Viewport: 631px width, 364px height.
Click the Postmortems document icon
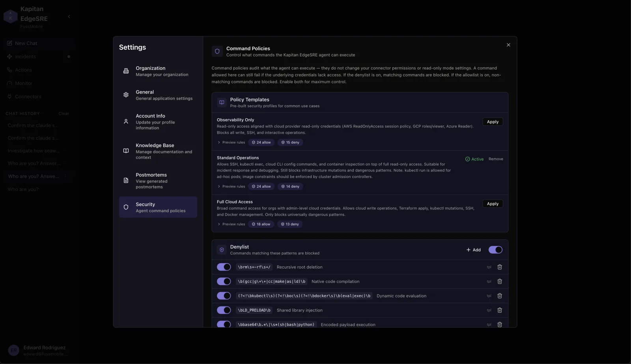[126, 181]
